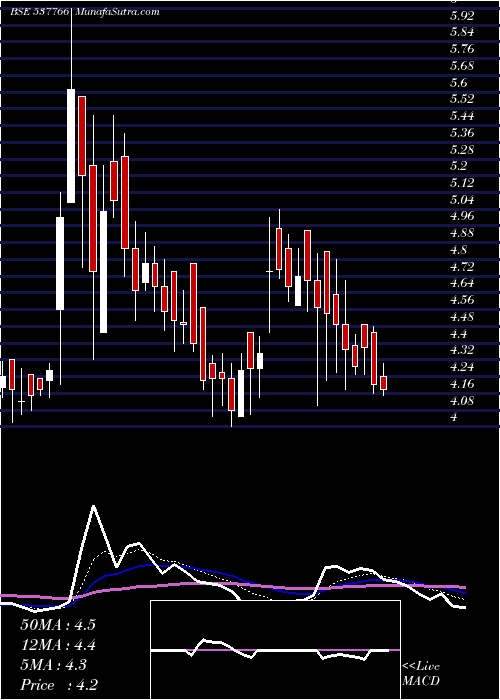Click the 4.4 price axis label
This screenshot has height=700, width=500.
458,333
